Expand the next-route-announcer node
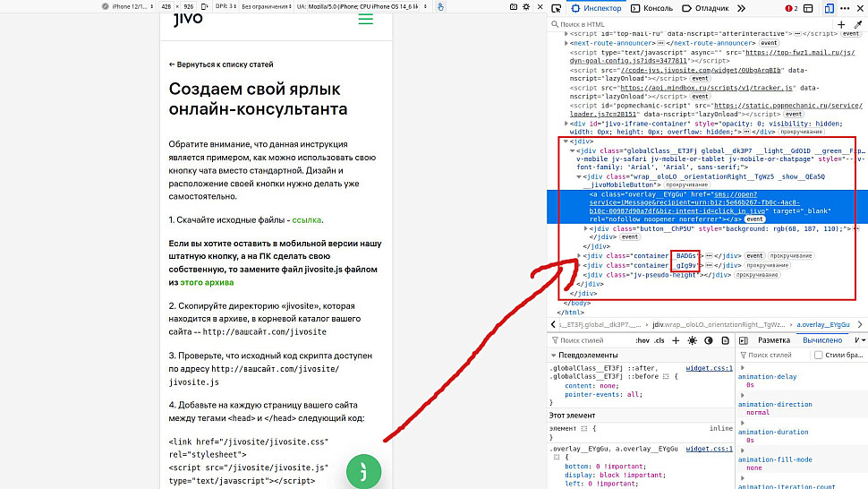Viewport: 868px width, 489px height. [x=566, y=43]
